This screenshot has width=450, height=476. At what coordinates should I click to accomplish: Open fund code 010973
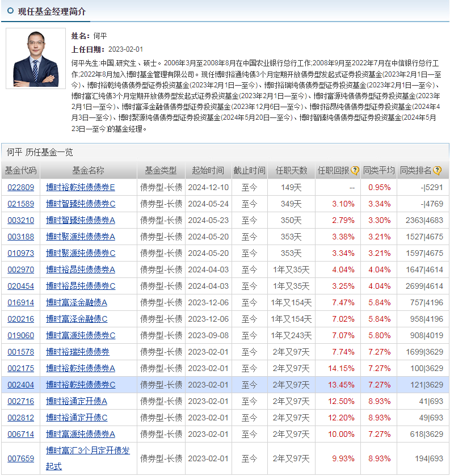[x=20, y=253]
